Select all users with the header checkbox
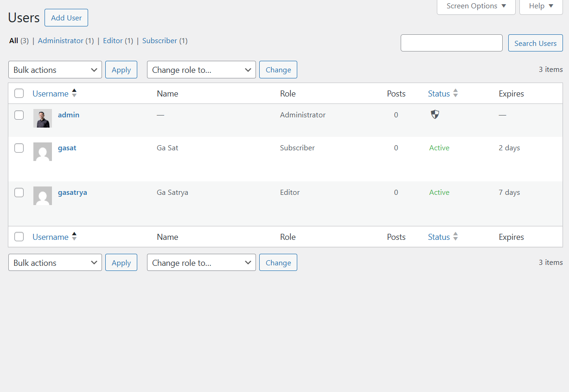This screenshot has width=569, height=392. tap(19, 93)
